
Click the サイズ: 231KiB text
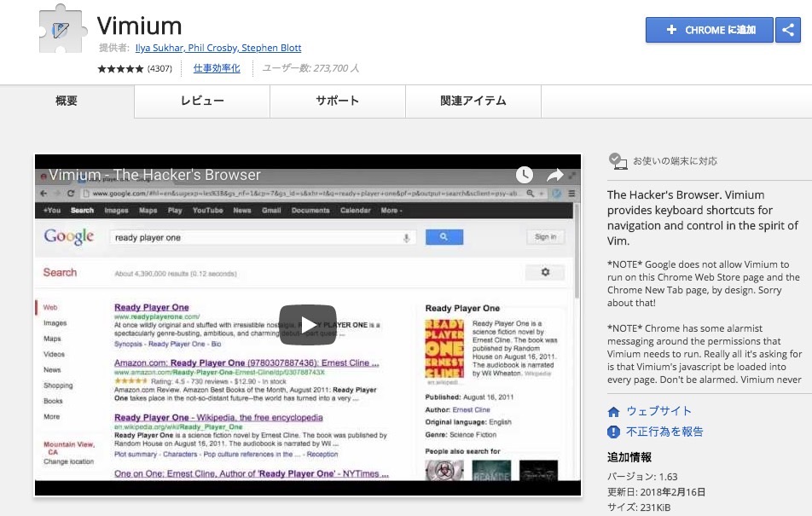coord(639,507)
